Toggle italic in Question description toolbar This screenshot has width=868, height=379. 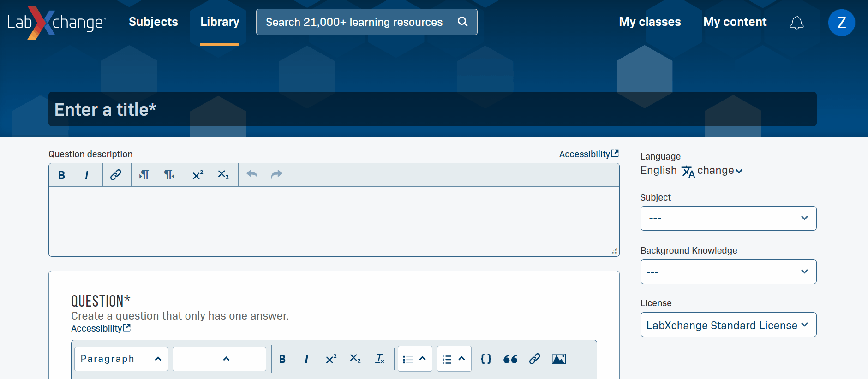pos(87,175)
